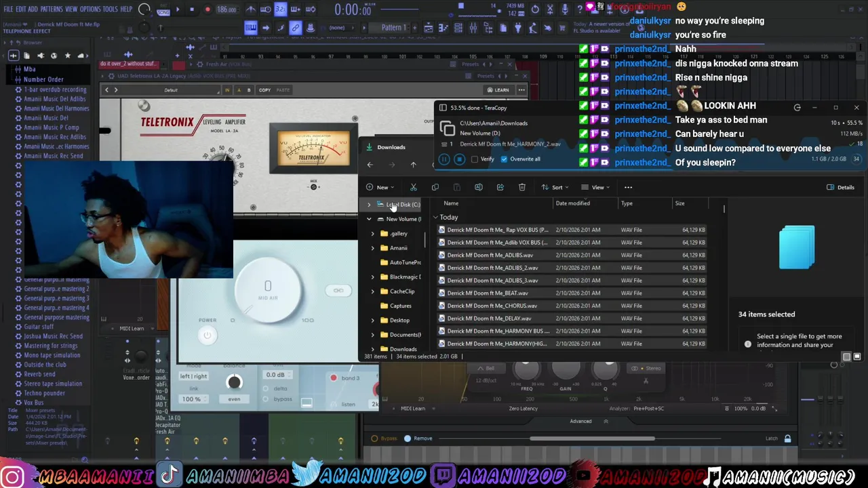Click the Share icon in Explorer toolbar
Image resolution: width=868 pixels, height=488 pixels.
click(x=500, y=187)
